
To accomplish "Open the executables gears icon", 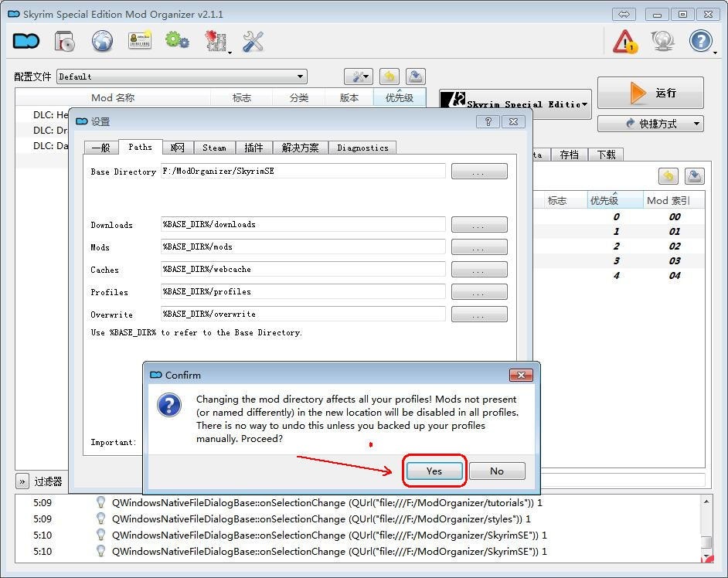I will pyautogui.click(x=177, y=41).
